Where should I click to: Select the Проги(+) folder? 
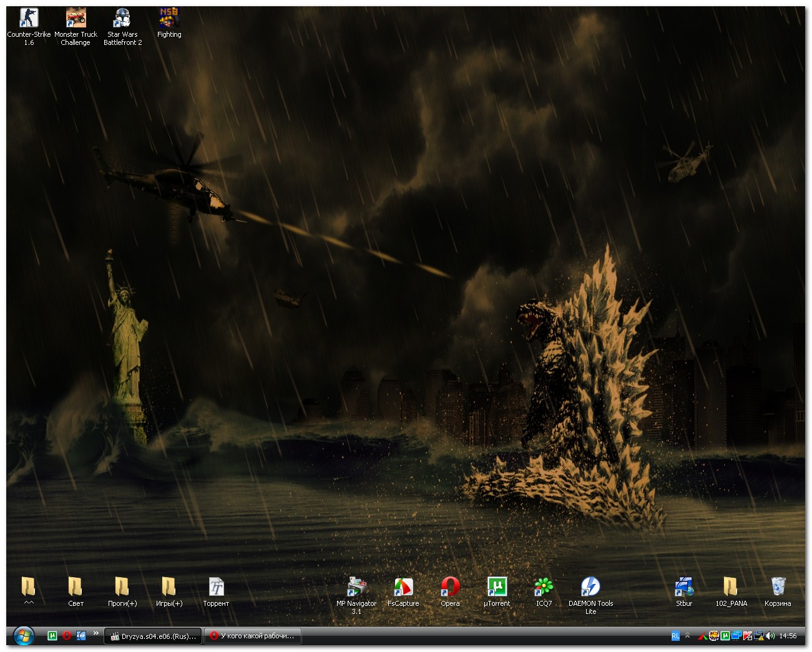122,591
